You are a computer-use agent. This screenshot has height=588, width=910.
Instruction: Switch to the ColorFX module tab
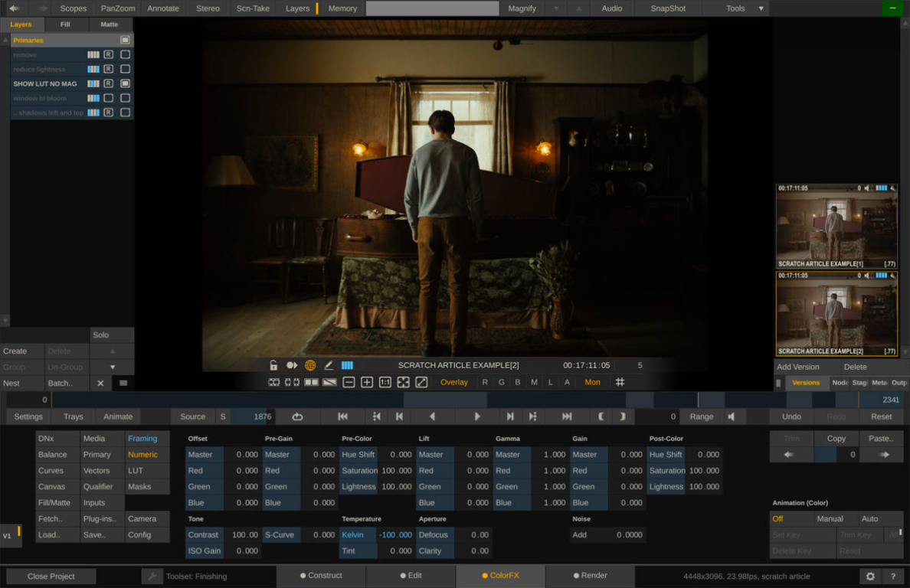pyautogui.click(x=500, y=576)
